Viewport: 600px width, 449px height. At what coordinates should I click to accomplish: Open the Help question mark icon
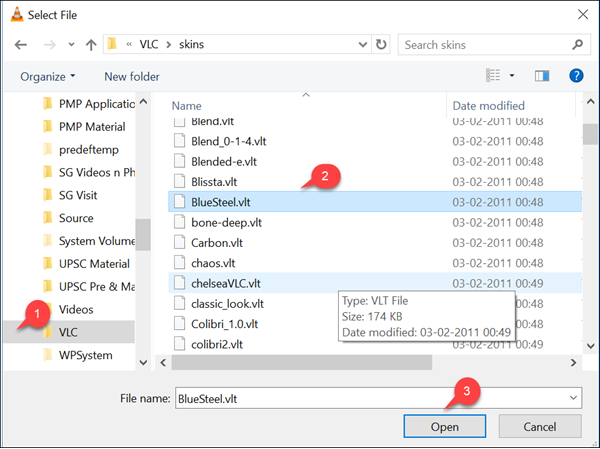(575, 76)
